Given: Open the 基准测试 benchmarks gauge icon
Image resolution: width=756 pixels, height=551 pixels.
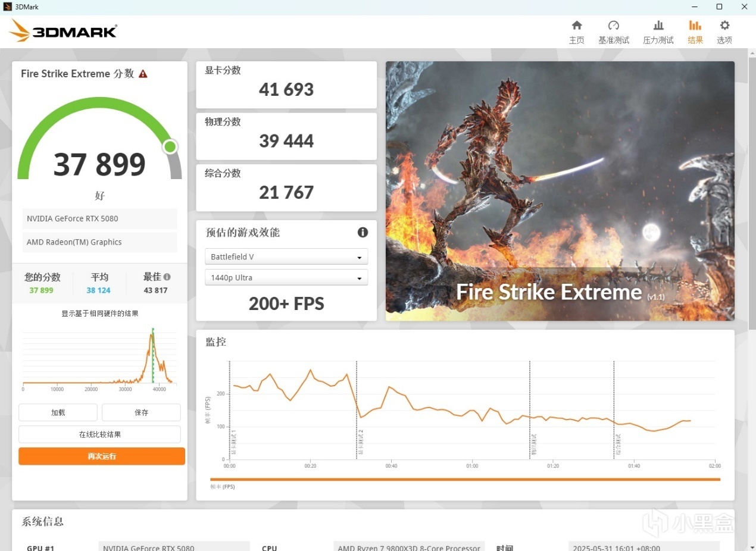Looking at the screenshot, I should (614, 25).
